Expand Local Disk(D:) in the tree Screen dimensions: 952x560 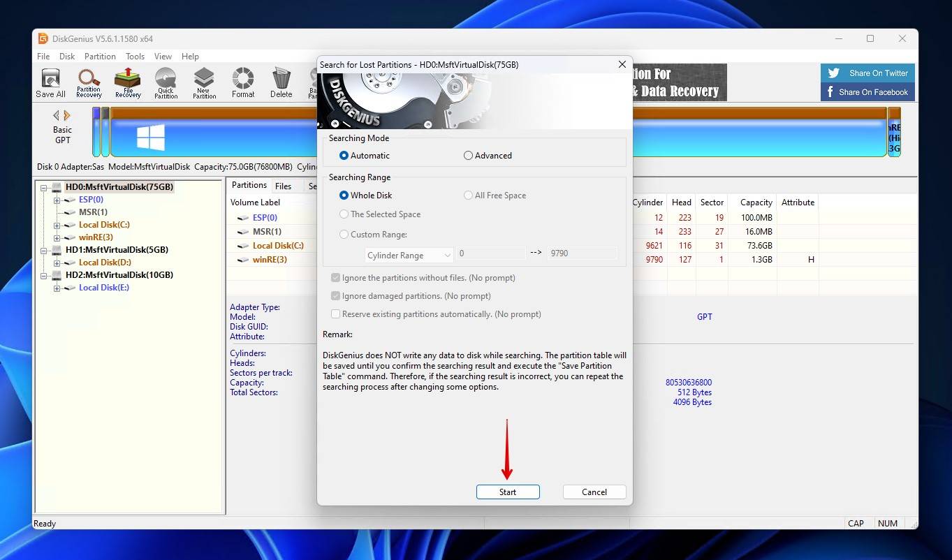pos(57,263)
